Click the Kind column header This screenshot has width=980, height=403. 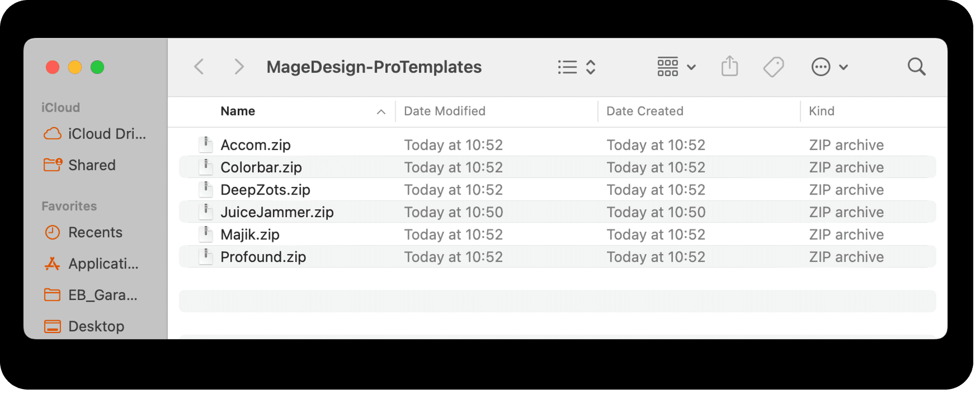pos(822,111)
